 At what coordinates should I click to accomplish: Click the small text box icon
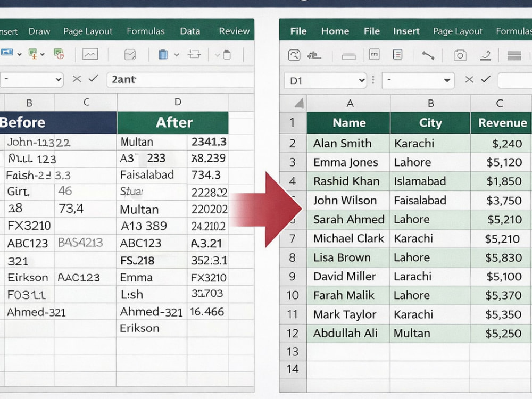[374, 54]
